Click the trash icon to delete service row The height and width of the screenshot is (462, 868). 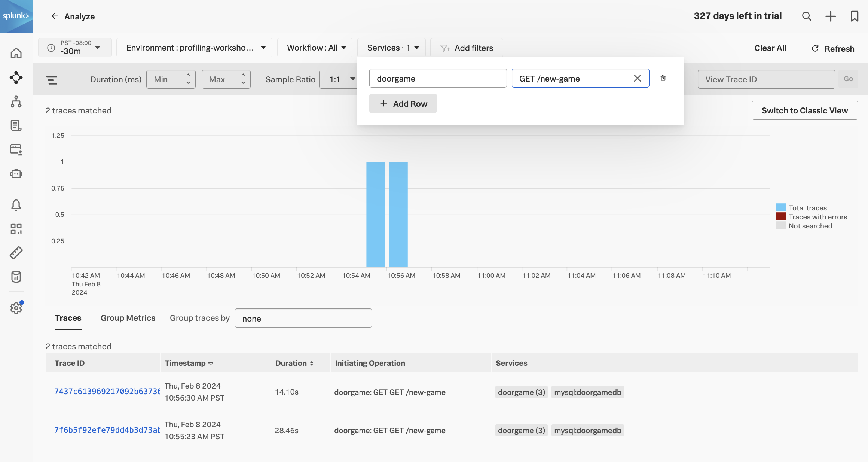[663, 78]
